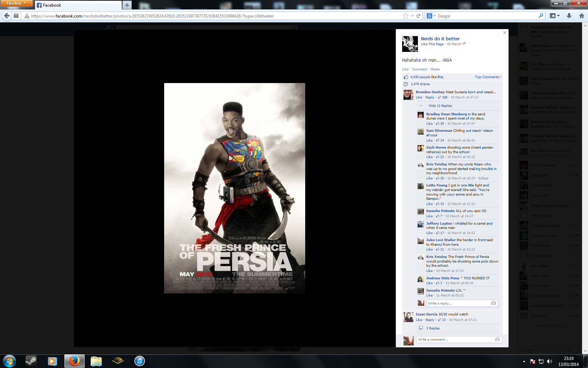Screen dimensions: 588x368
Task: Open Windows Explorer from the taskbar
Action: [96, 361]
